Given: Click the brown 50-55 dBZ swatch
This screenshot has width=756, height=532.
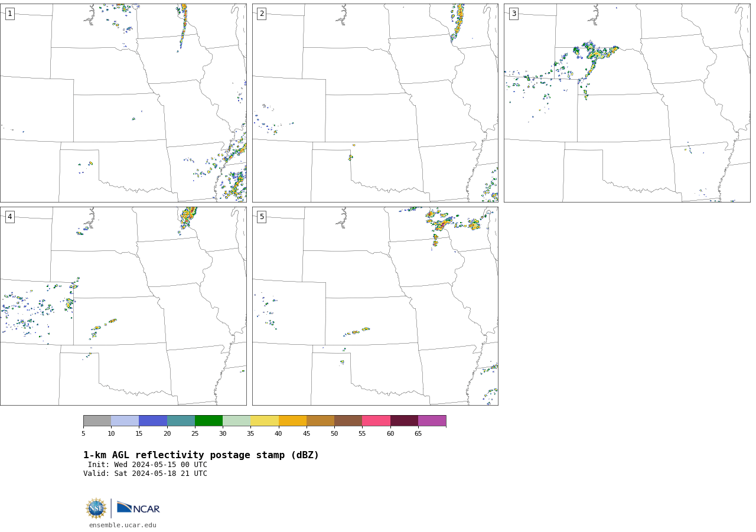Looking at the screenshot, I should pos(348,420).
